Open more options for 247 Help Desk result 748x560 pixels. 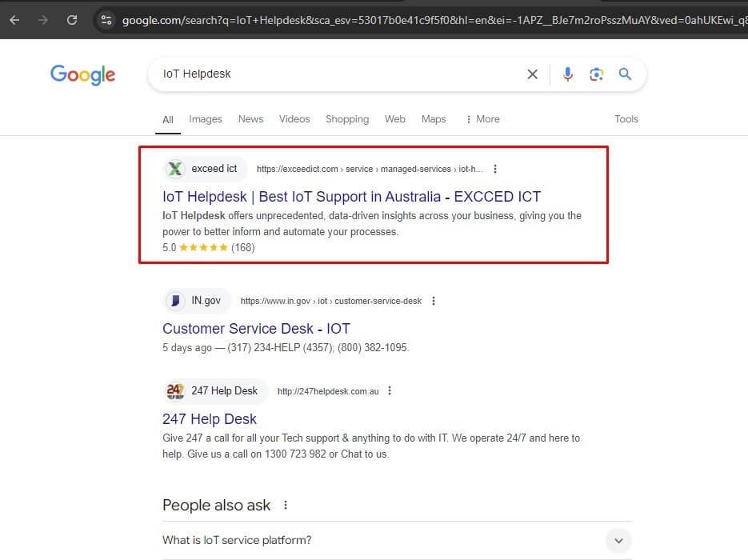pyautogui.click(x=390, y=391)
